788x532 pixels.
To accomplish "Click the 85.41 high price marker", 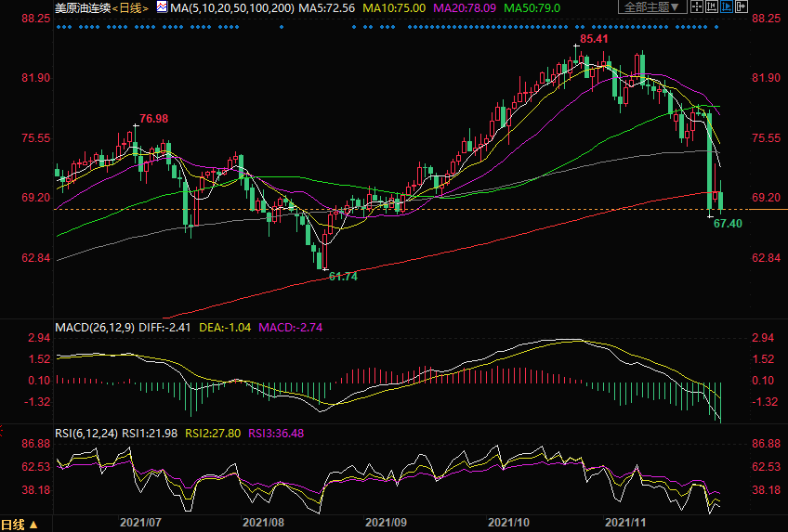I will click(x=594, y=40).
